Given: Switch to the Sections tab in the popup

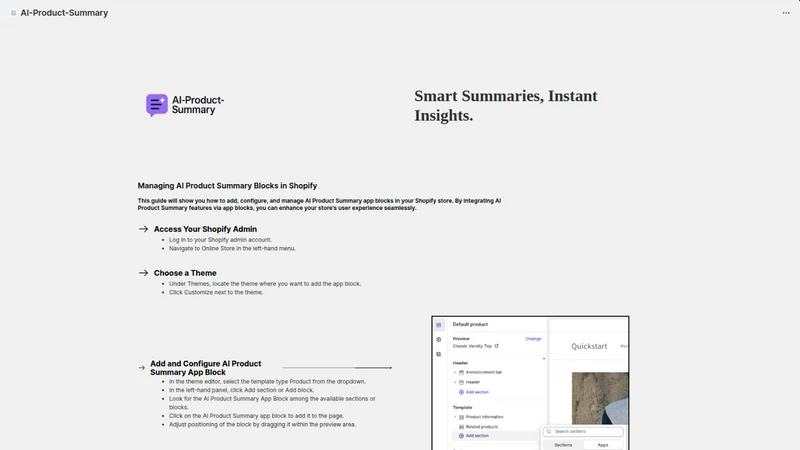Looking at the screenshot, I should 563,445.
